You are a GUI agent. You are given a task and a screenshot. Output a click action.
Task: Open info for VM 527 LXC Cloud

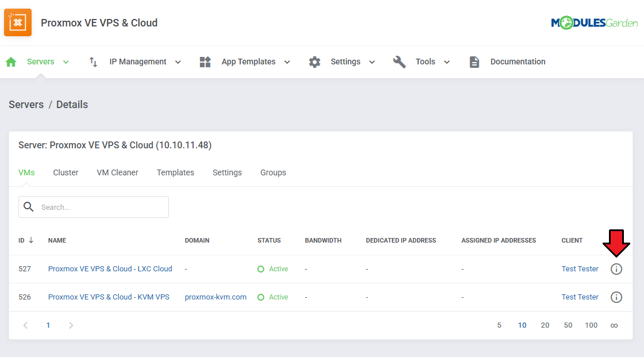(x=616, y=269)
